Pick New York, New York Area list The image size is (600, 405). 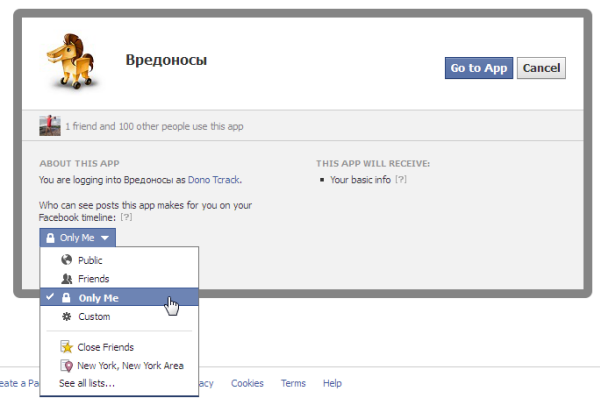[x=119, y=366]
